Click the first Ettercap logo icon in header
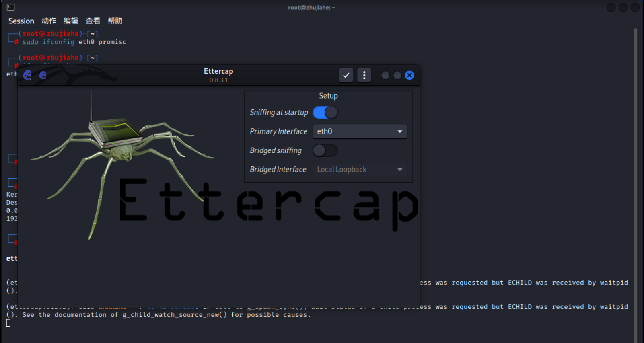Screen dimensions: 644x343 27,75
